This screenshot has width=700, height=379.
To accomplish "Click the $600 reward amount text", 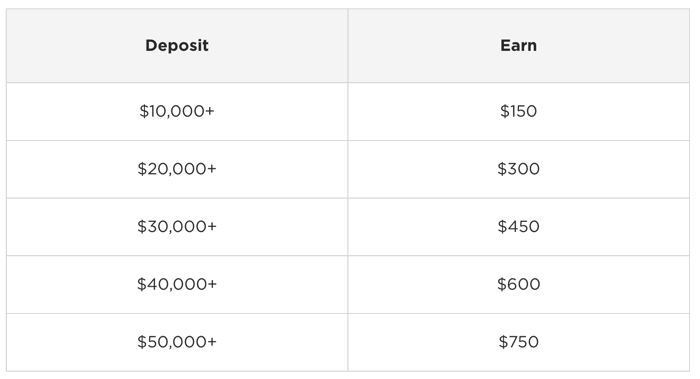I will (x=518, y=284).
